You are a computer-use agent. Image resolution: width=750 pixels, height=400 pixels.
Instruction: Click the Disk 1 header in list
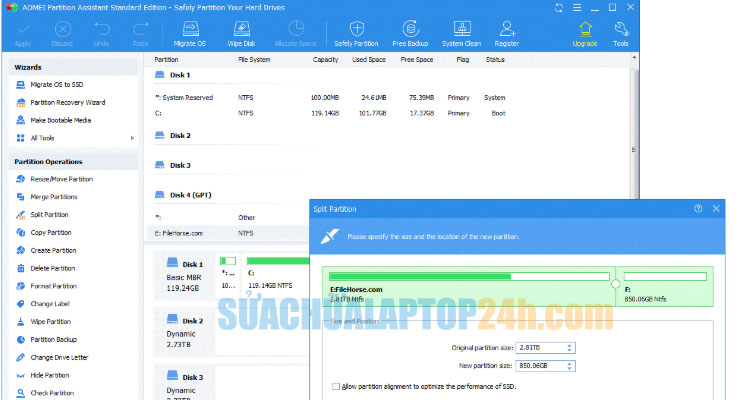point(173,75)
